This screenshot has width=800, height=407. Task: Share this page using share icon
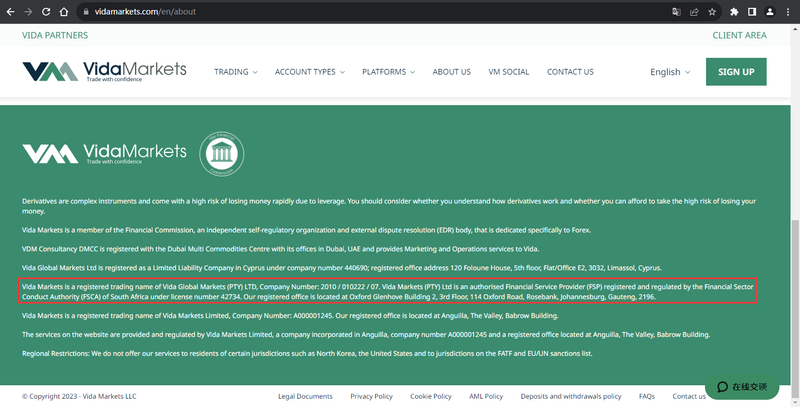coord(694,12)
